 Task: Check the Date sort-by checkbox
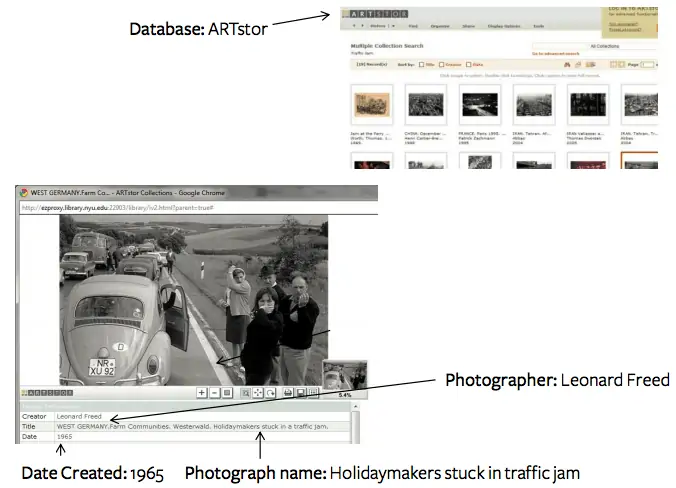[x=470, y=64]
